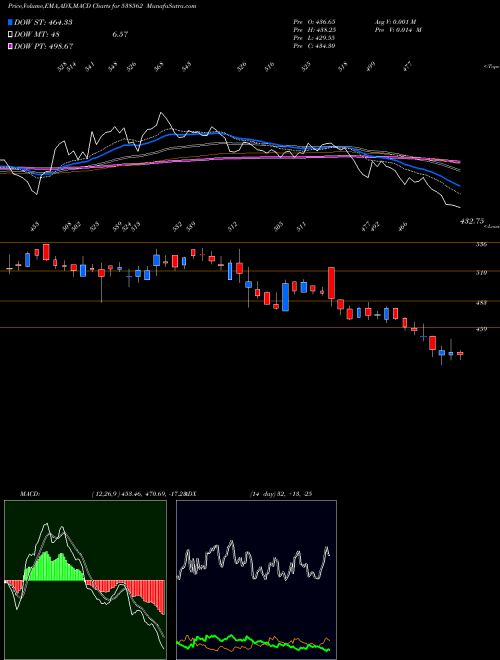
Task: Select the 'Pre H: 438.25' high value
Action: 314,30
